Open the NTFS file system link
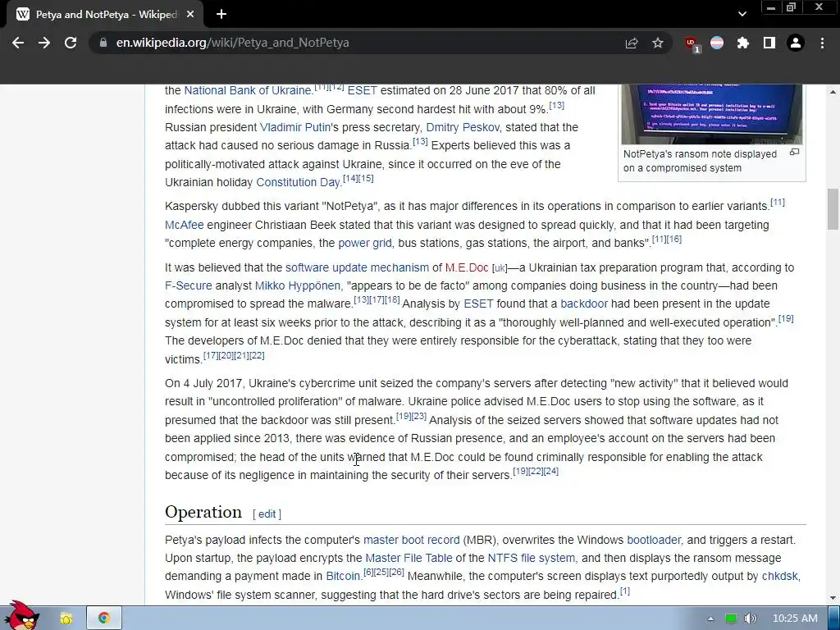This screenshot has width=840, height=630. [531, 558]
